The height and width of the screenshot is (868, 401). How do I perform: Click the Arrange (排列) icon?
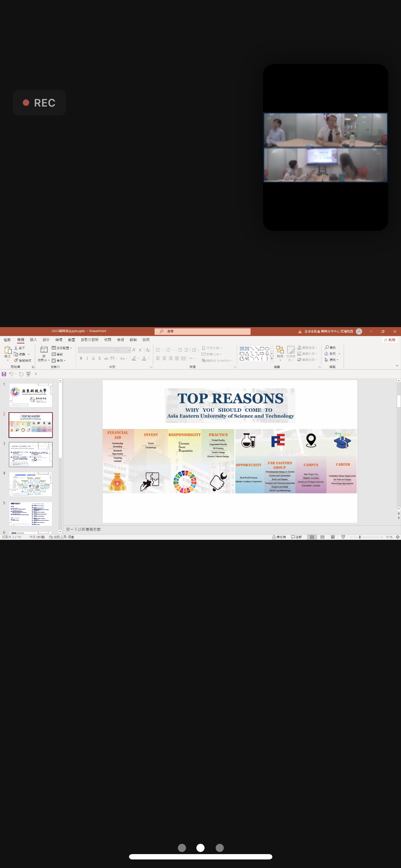pyautogui.click(x=280, y=350)
